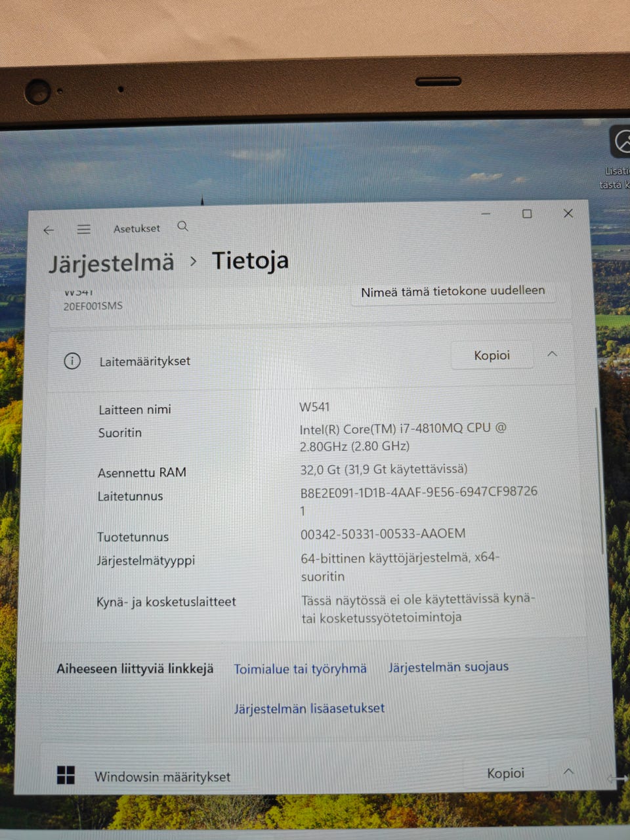Image resolution: width=630 pixels, height=840 pixels.
Task: Select the info icon beside Laitemääritykset
Action: (72, 361)
